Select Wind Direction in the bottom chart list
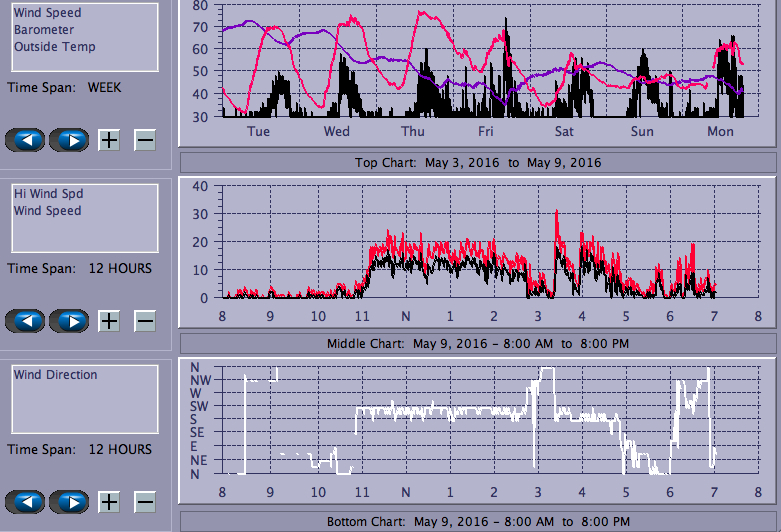The height and width of the screenshot is (532, 781). coord(56,375)
